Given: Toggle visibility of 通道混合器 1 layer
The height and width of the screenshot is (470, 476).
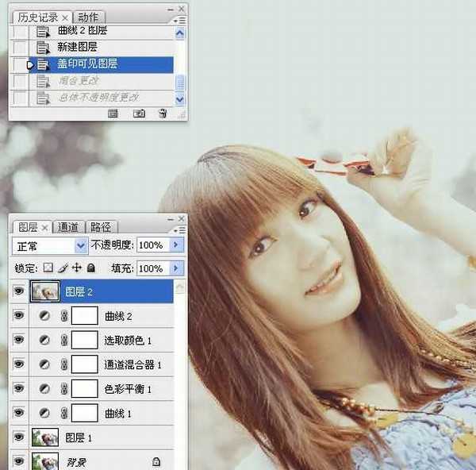Looking at the screenshot, I should 18,364.
